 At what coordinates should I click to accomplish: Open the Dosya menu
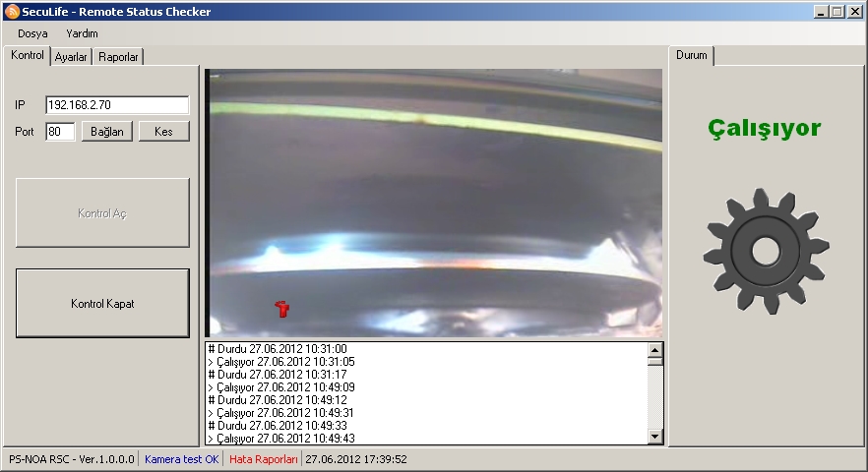(x=32, y=33)
